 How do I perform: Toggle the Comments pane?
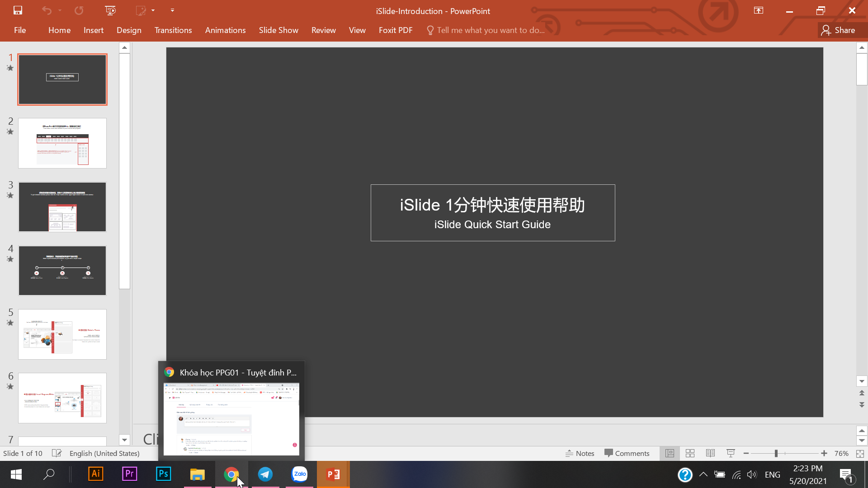click(x=627, y=453)
